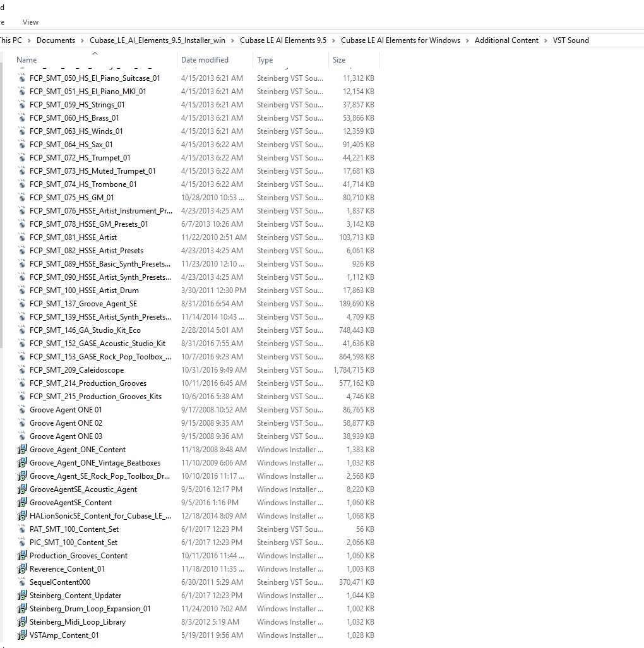Expand the chevron after Documents in the address bar

(82, 40)
